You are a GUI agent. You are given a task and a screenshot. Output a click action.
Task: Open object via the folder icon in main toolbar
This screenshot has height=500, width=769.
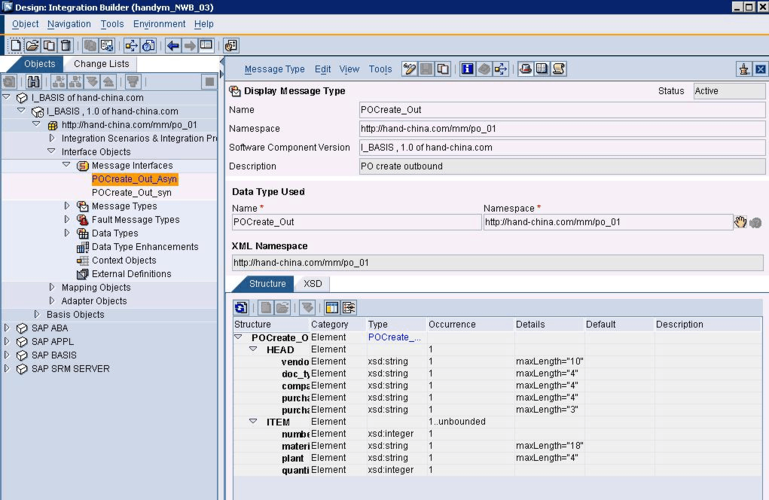click(32, 46)
